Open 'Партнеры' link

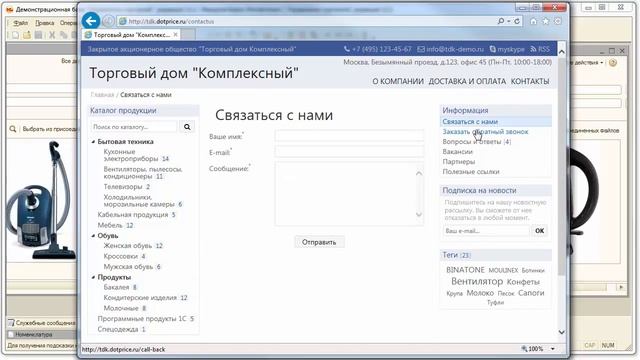459,162
